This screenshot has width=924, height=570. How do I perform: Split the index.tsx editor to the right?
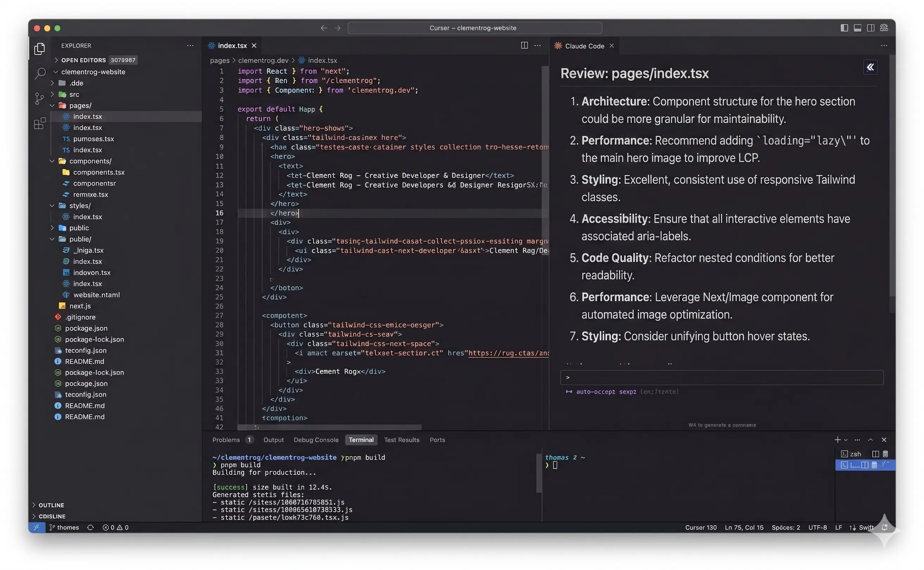tap(524, 45)
